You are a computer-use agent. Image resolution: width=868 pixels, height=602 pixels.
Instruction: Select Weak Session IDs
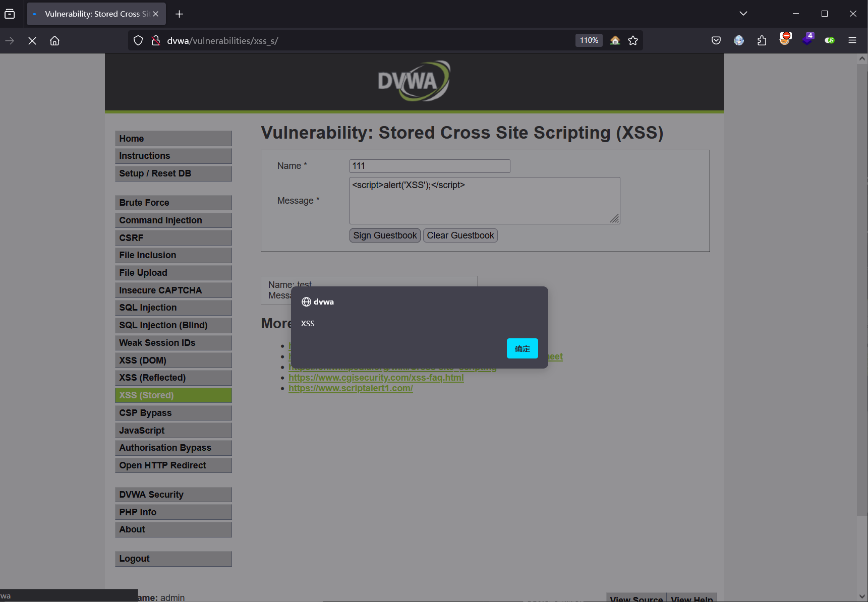[x=173, y=343]
